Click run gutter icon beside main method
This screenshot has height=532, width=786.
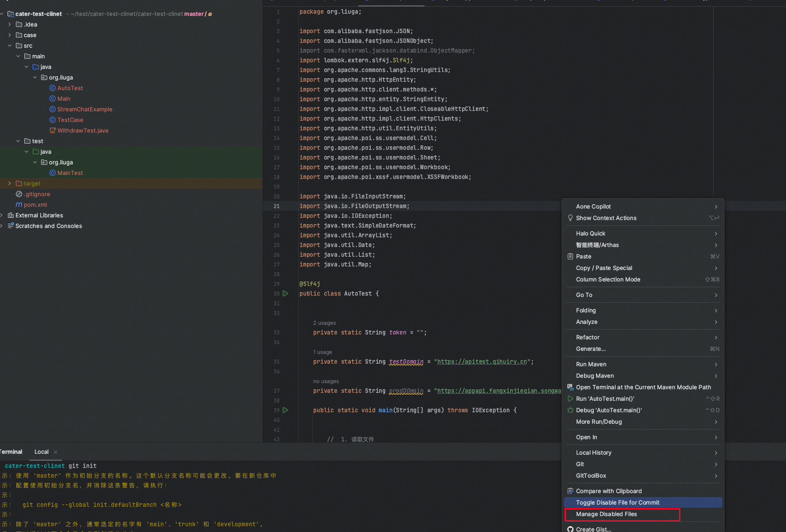(285, 410)
